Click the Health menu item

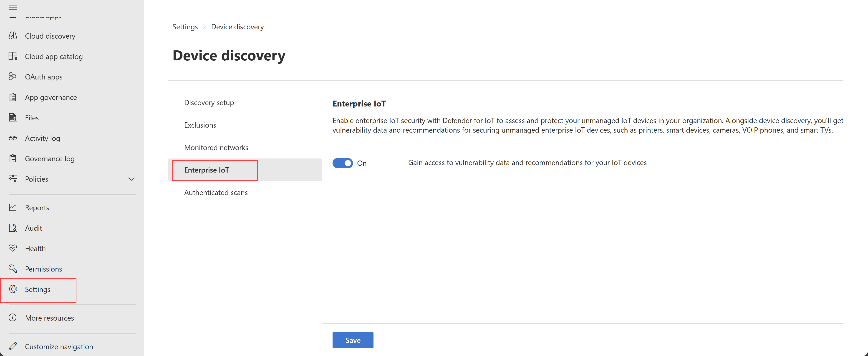35,248
